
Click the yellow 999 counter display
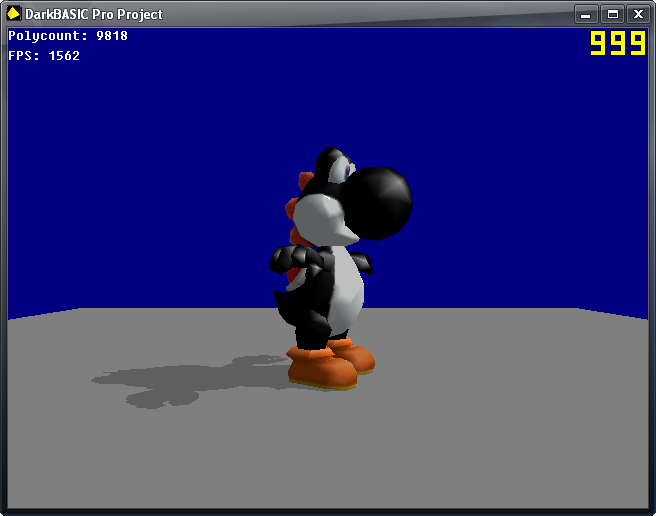click(617, 43)
